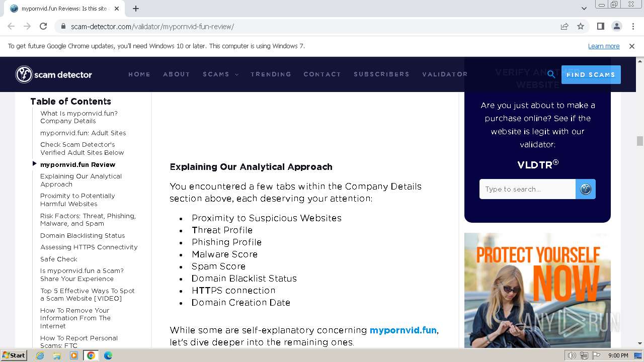Open the Windows Start menu
This screenshot has width=644, height=362.
pos(14,355)
